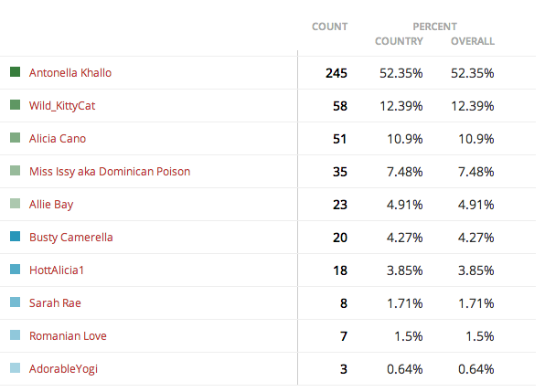Select the Alicia Cano entry
This screenshot has width=545, height=392.
tap(58, 139)
